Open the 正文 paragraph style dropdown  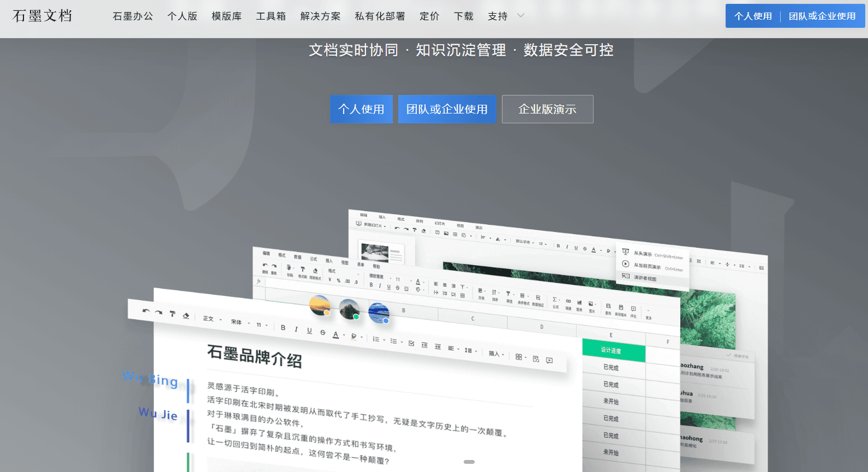(212, 319)
